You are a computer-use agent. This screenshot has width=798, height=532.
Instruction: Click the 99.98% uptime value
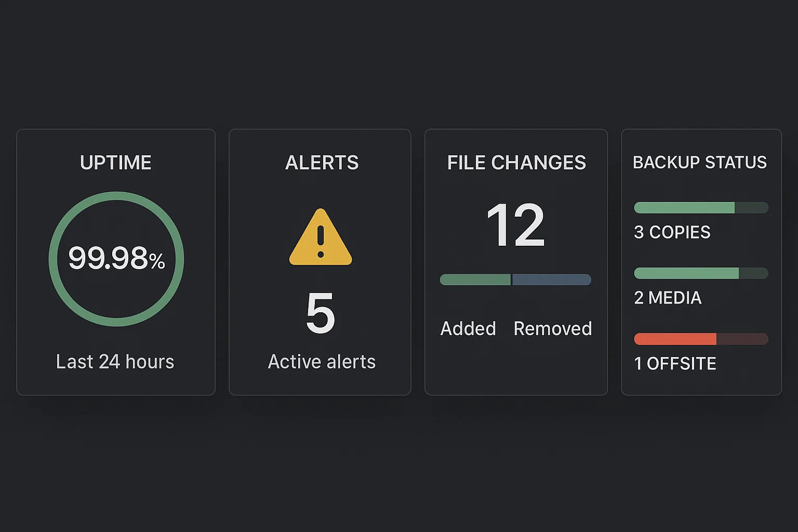pos(116,258)
